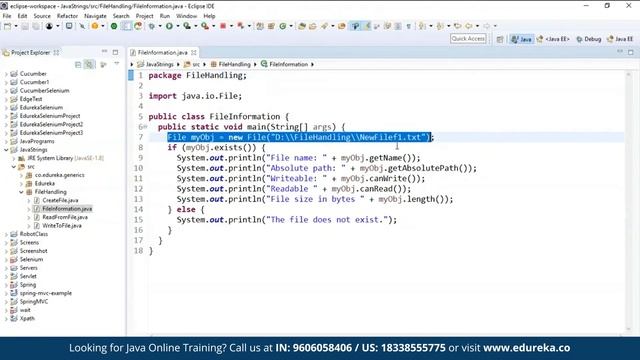The image size is (640, 360).
Task: Toggle Link with Editor in Project Explorer
Action: [89, 64]
